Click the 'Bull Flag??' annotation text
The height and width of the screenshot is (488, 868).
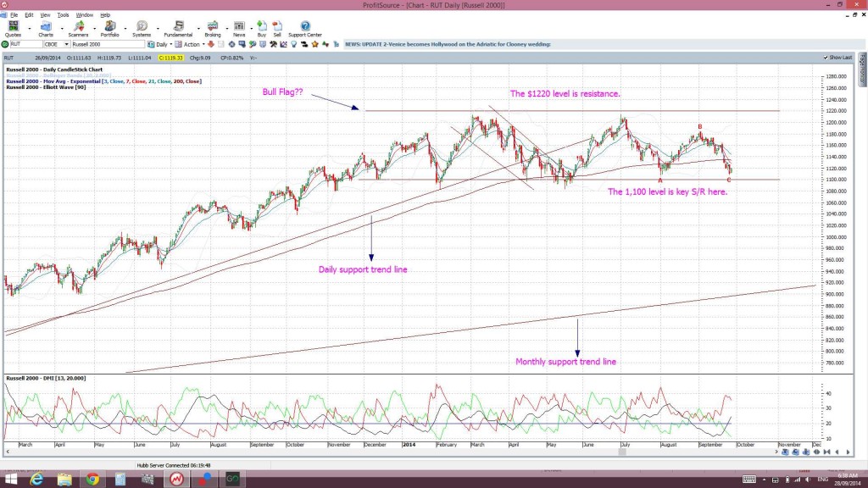pyautogui.click(x=282, y=91)
